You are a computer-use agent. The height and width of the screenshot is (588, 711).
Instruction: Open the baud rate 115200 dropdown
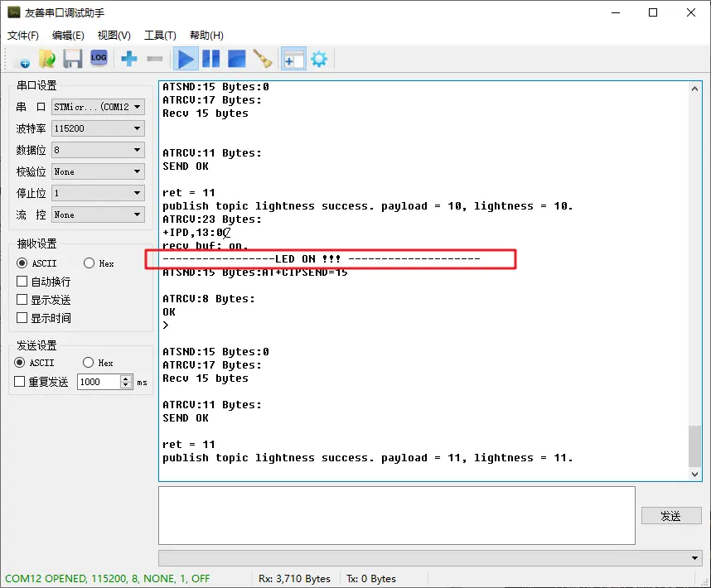99,128
